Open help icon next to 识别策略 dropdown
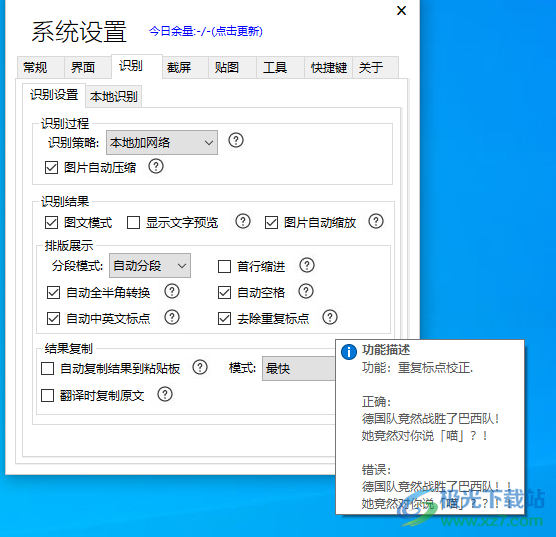556x537 pixels. (236, 140)
